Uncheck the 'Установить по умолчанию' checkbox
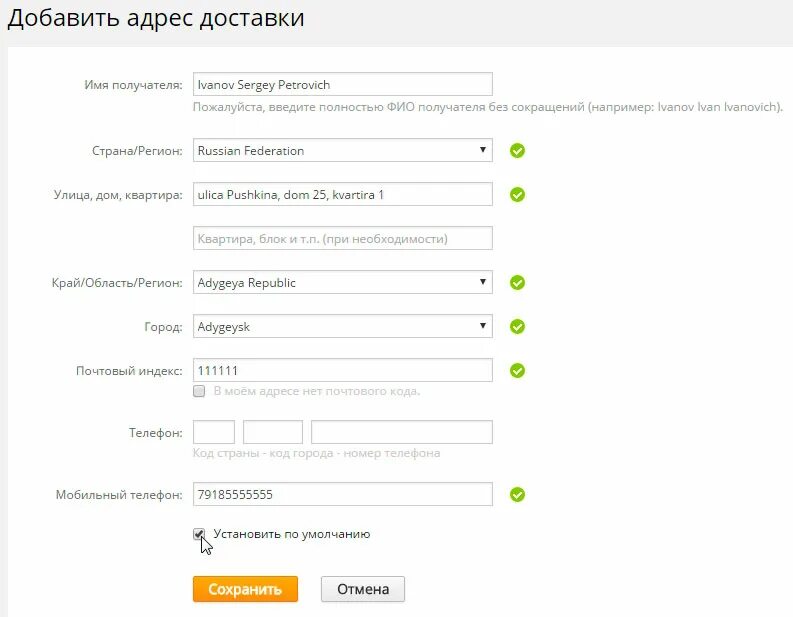Image resolution: width=793 pixels, height=617 pixels. tap(199, 534)
